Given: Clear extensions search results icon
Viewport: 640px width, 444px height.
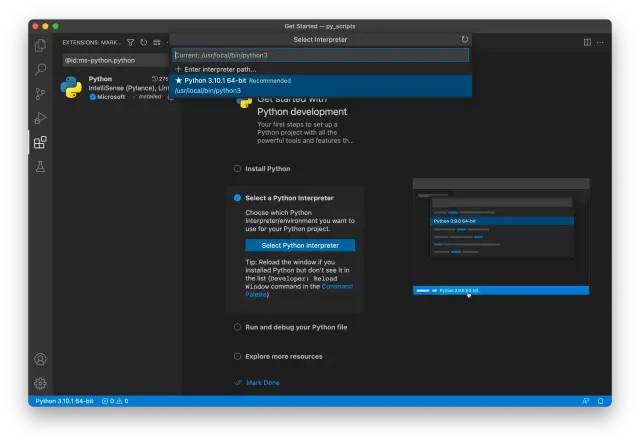Looking at the screenshot, I should coord(157,42).
